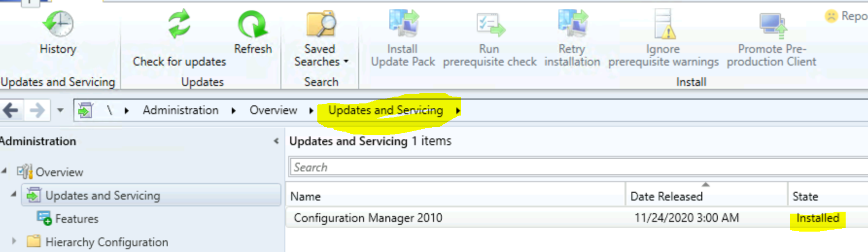The height and width of the screenshot is (252, 868).
Task: Run prerequisite check icon
Action: [x=490, y=24]
